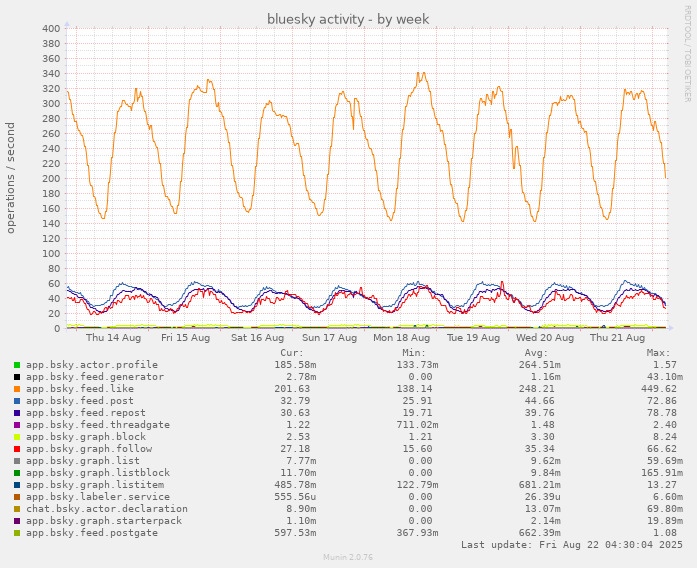This screenshot has width=697, height=568.
Task: Select the chat.bsky.actor.declaration legend label
Action: click(x=107, y=509)
